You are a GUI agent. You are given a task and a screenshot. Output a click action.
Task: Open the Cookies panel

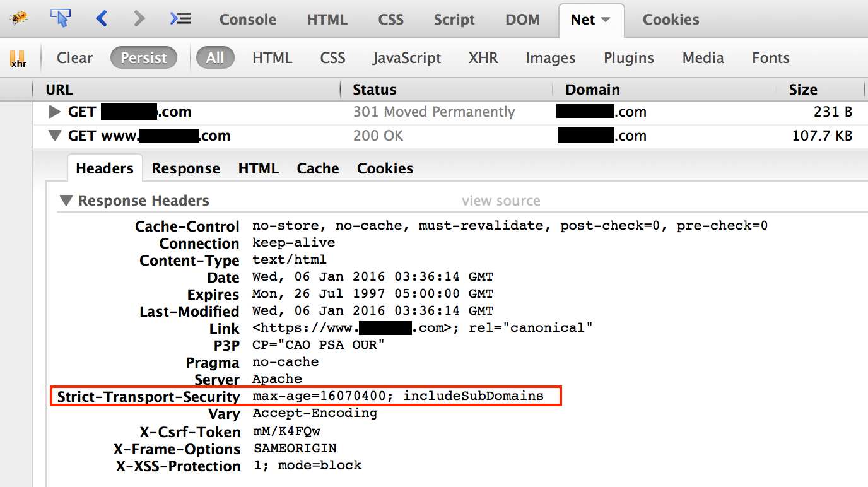671,20
